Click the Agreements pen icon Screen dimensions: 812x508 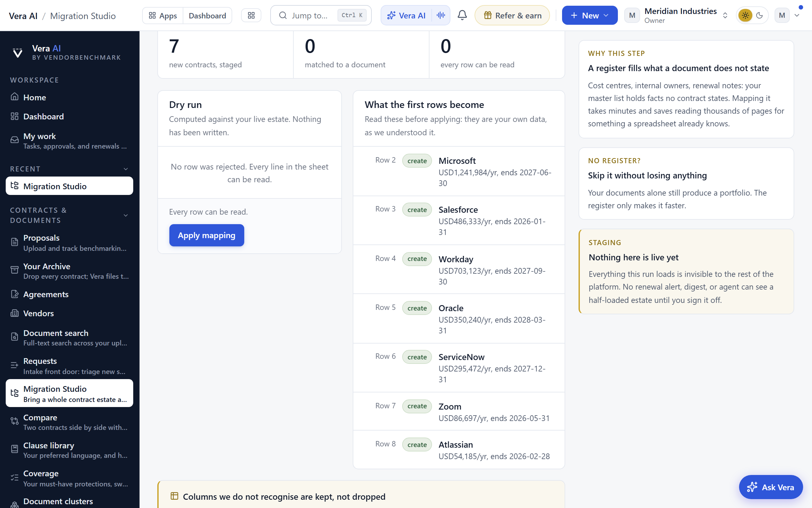click(14, 294)
